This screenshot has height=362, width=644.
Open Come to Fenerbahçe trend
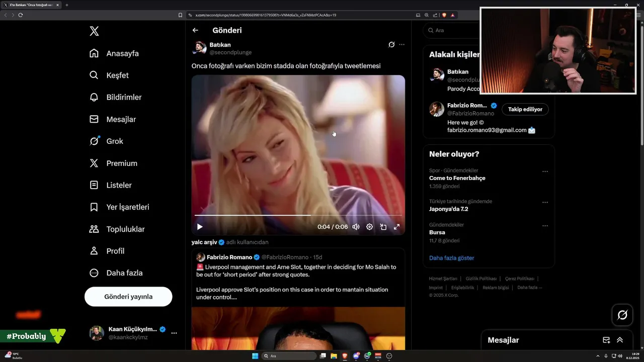[x=457, y=178]
